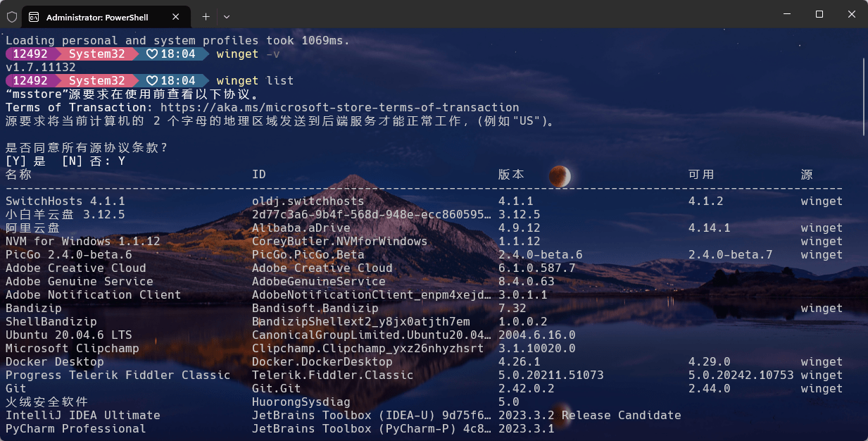Minimize the terminal window
The height and width of the screenshot is (441, 868).
[787, 14]
